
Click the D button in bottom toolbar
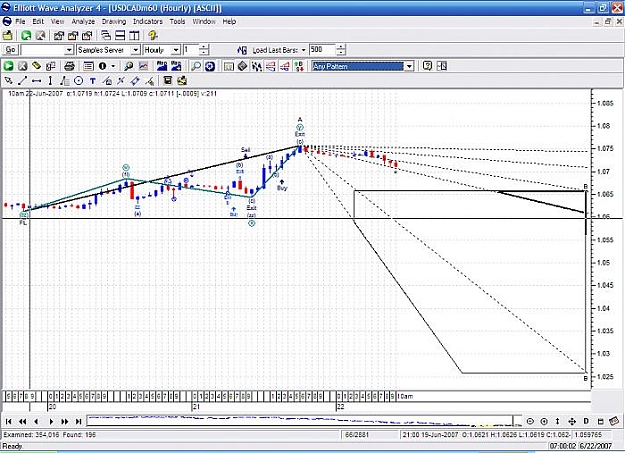click(x=586, y=421)
